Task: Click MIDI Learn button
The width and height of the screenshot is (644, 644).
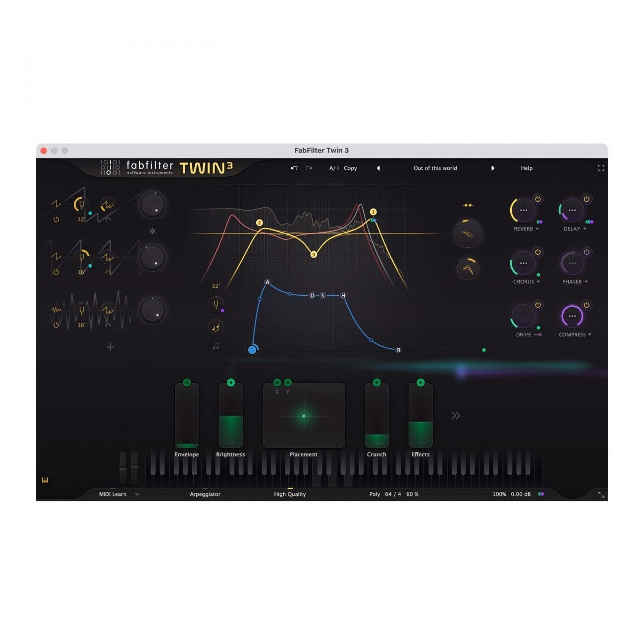Action: tap(112, 494)
